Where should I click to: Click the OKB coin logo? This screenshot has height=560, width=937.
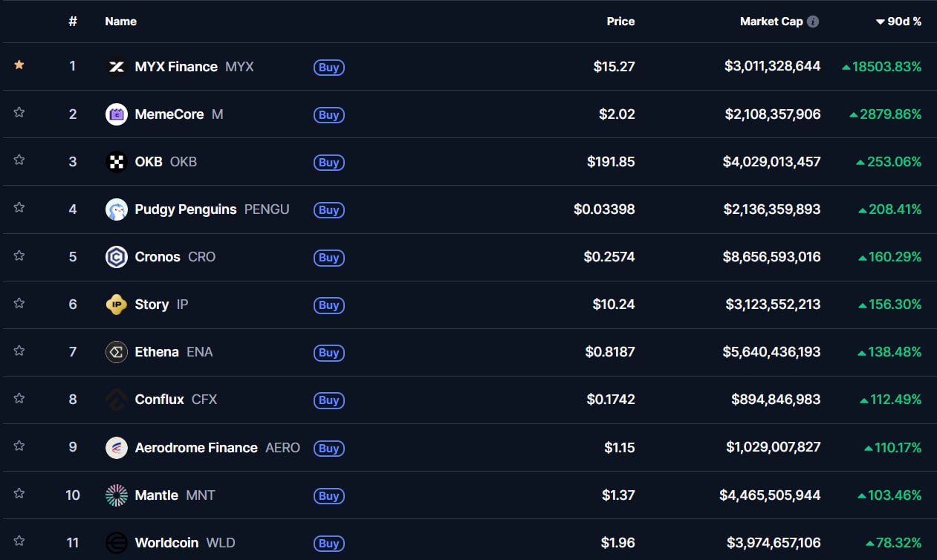(x=117, y=162)
